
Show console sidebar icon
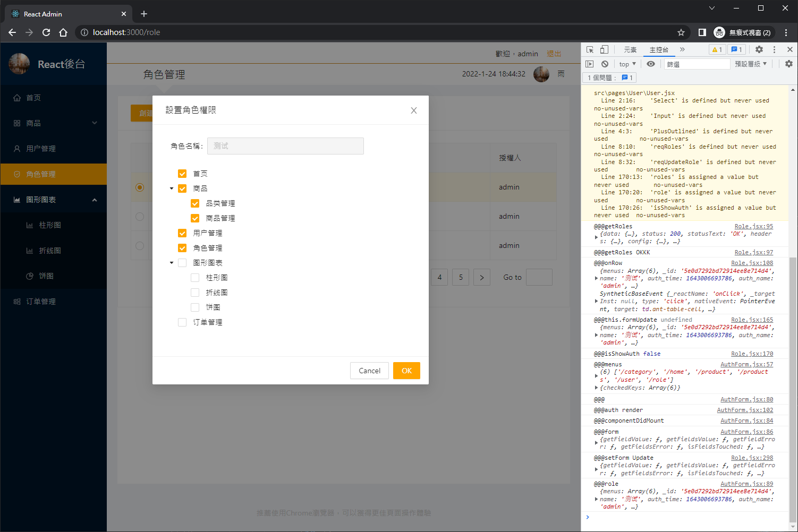pyautogui.click(x=590, y=64)
